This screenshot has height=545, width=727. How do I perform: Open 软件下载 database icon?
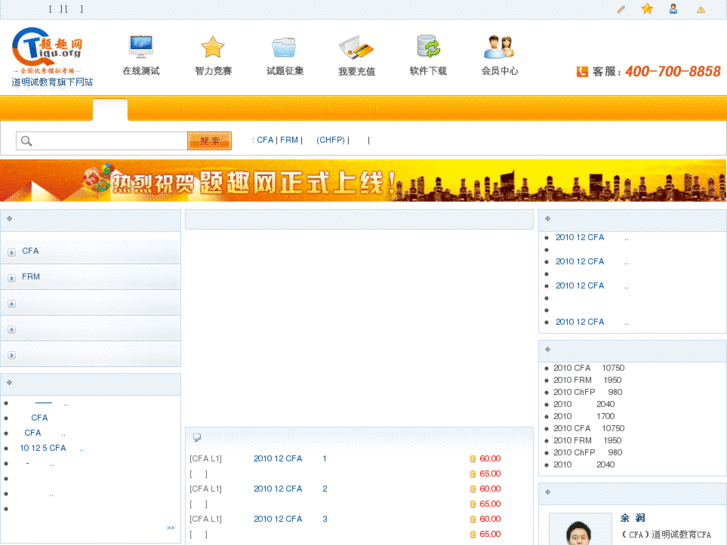(x=428, y=46)
